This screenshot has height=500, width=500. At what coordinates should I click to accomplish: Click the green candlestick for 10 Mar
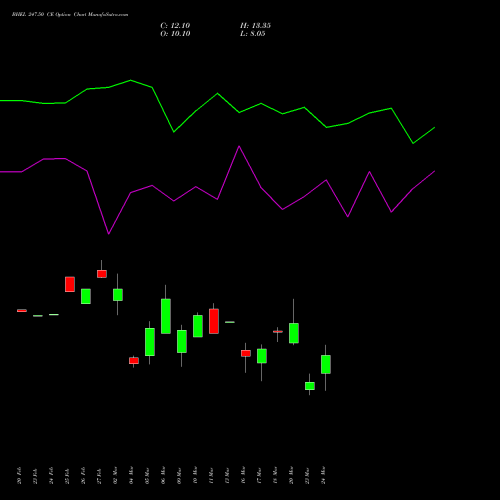[x=198, y=326]
